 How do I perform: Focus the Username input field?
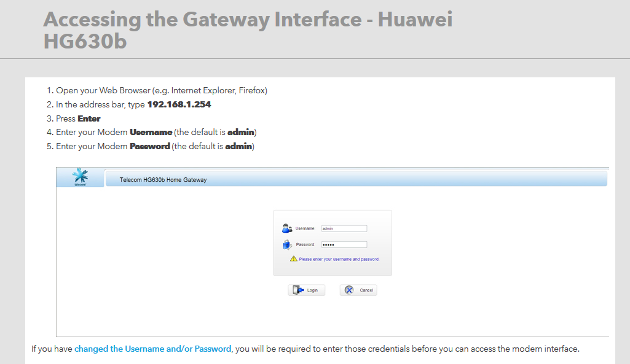[344, 228]
